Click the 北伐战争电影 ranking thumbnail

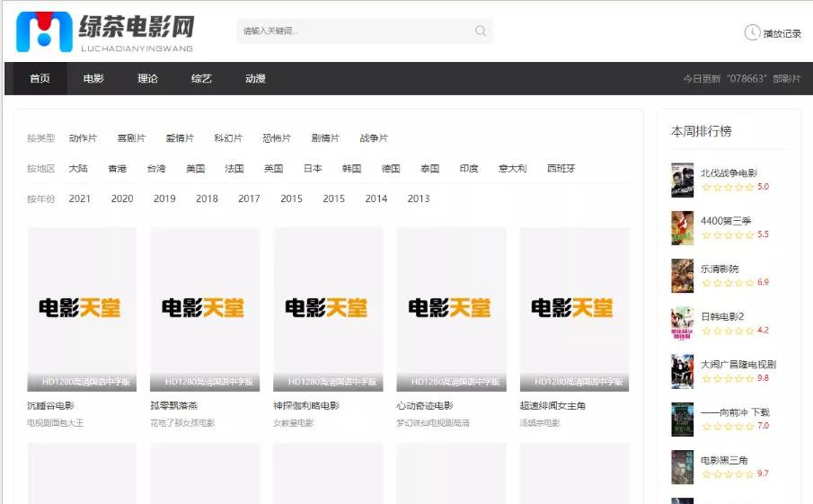pos(683,180)
